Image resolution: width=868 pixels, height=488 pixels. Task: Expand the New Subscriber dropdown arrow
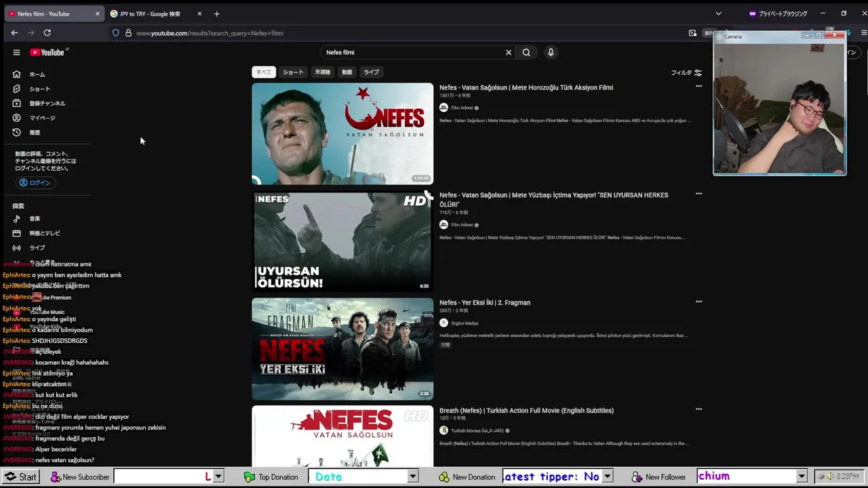point(218,476)
